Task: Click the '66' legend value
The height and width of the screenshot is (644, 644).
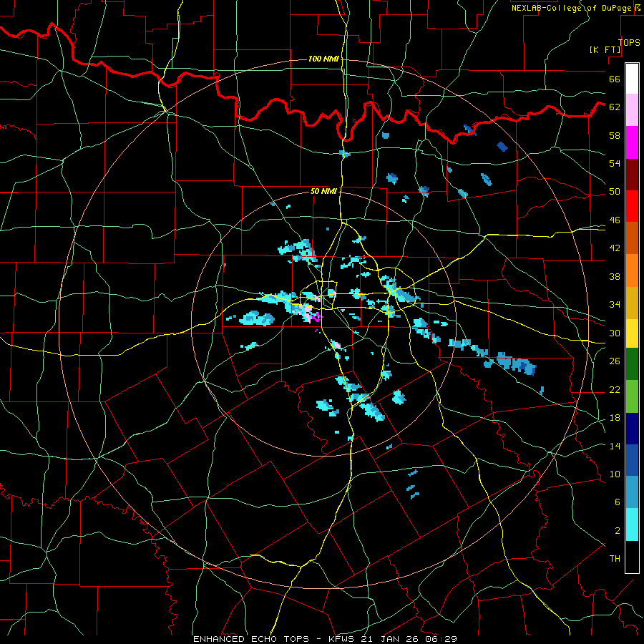Action: click(x=615, y=79)
